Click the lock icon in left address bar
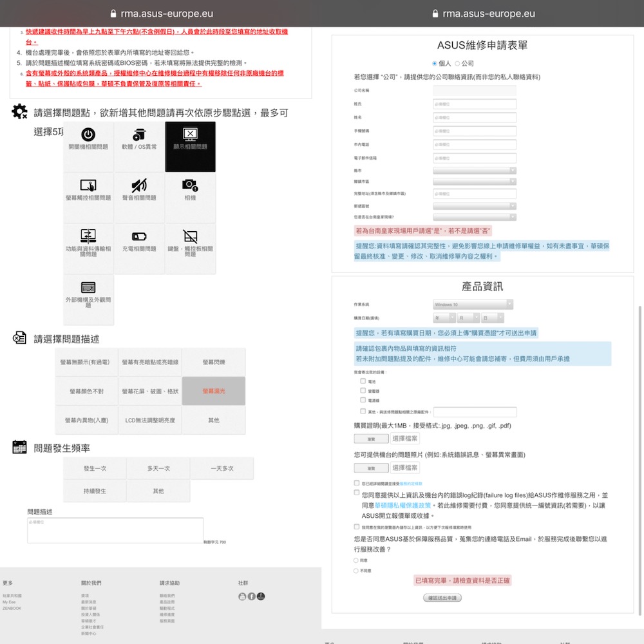644x644 pixels. pos(113,14)
